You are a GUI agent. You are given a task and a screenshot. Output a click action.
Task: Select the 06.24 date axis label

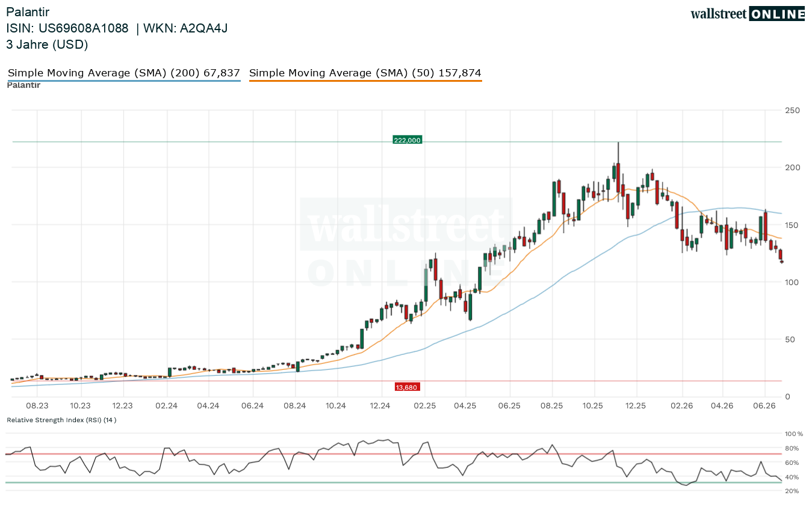tap(252, 406)
